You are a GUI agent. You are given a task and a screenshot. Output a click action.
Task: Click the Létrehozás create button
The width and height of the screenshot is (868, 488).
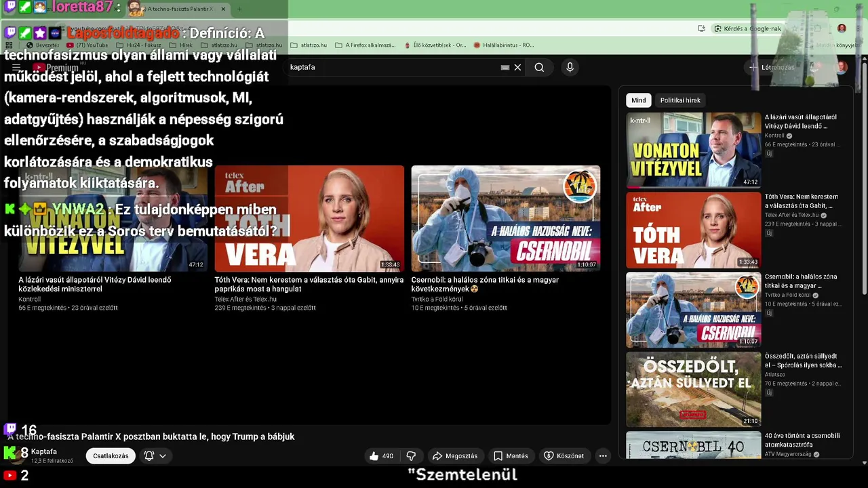click(772, 67)
